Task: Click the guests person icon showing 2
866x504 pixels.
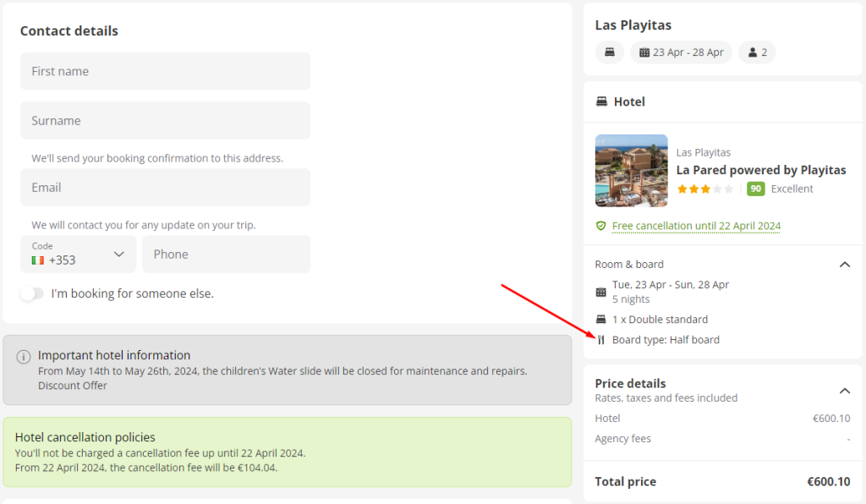Action: (752, 52)
